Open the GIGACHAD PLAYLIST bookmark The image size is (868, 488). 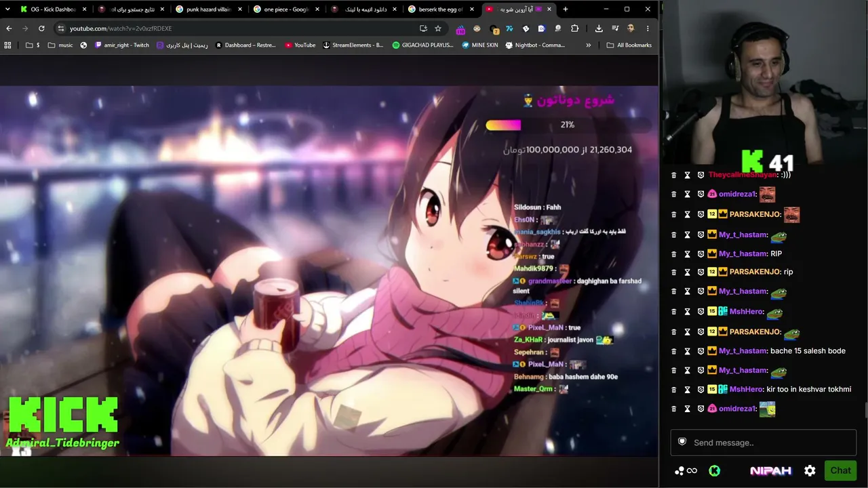(x=423, y=45)
